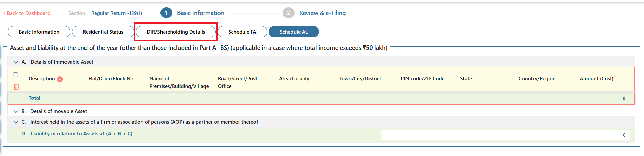
Task: Click the red trash delete icon
Action: coord(16,87)
